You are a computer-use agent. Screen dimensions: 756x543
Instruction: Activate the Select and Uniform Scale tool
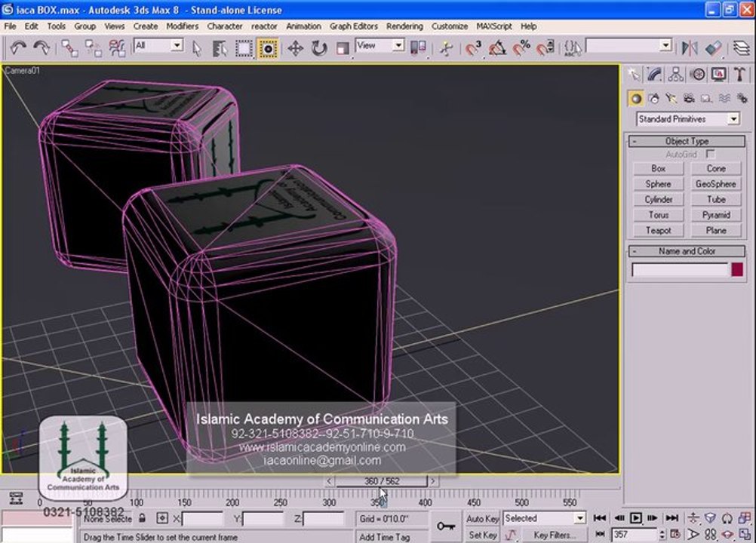(343, 48)
